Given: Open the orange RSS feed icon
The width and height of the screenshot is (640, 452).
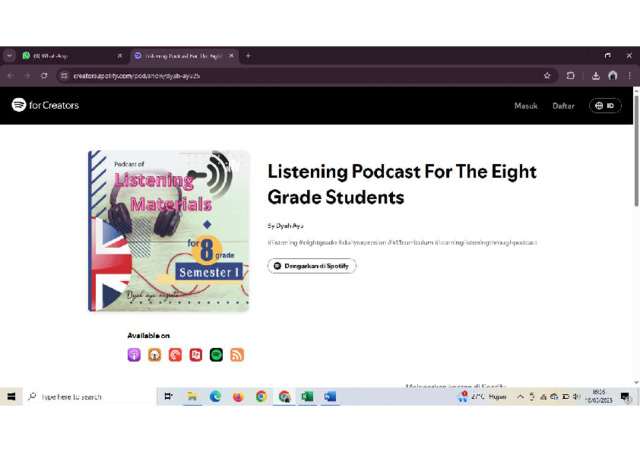Looking at the screenshot, I should click(237, 355).
